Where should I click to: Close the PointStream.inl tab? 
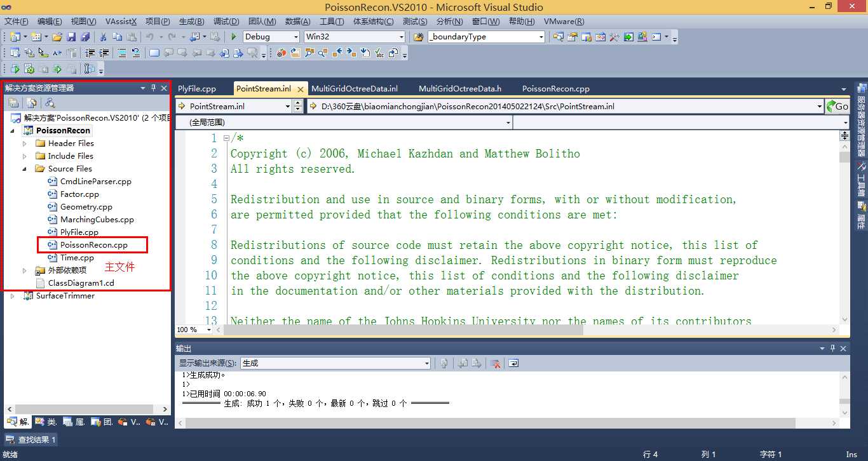301,90
